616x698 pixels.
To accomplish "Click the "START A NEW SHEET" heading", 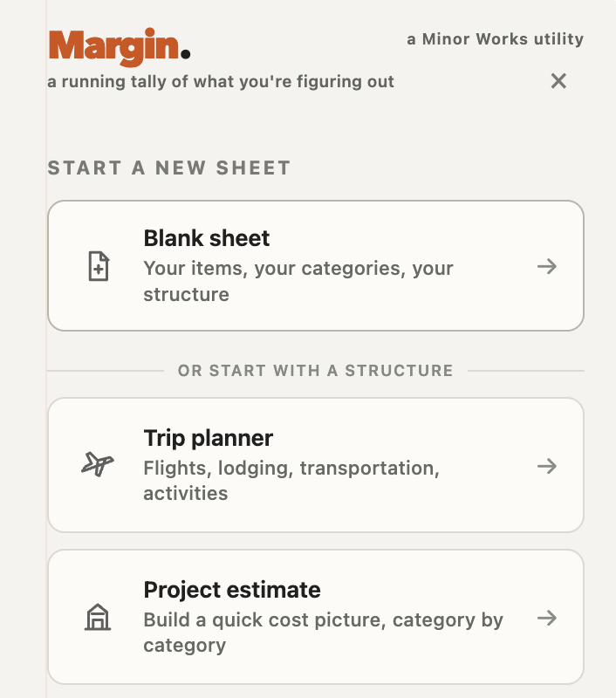I will (169, 168).
